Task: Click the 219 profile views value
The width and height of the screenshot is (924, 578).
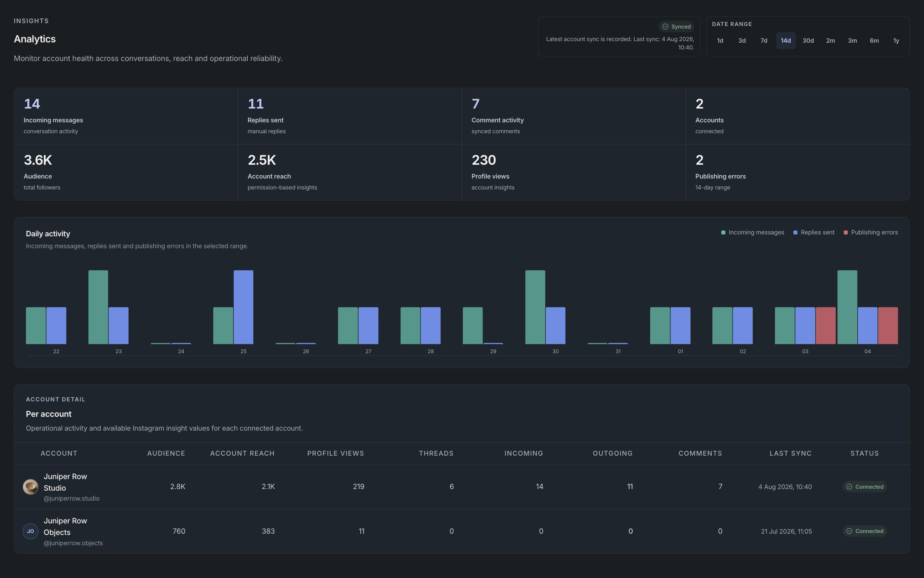Action: (x=358, y=486)
